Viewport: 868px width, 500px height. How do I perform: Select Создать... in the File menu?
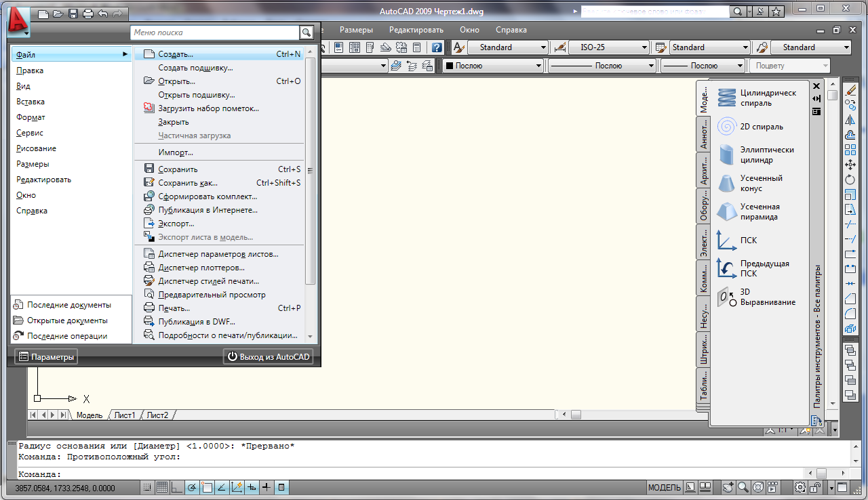pyautogui.click(x=220, y=54)
